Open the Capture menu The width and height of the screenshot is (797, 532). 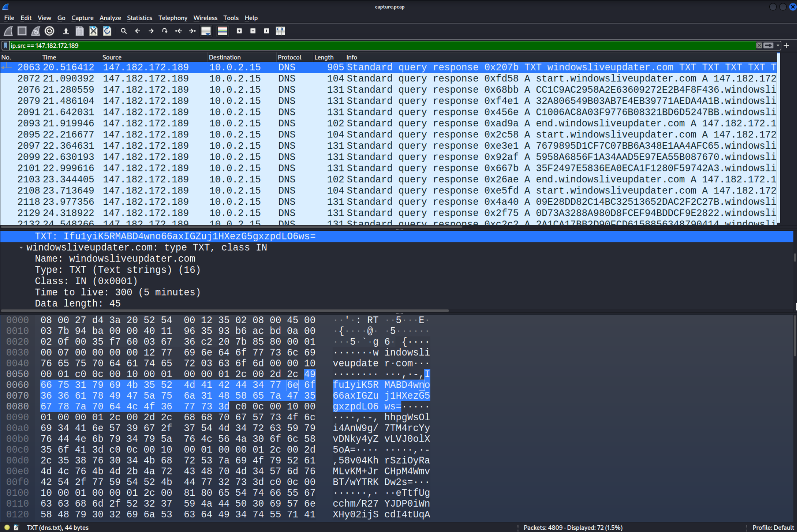tap(82, 18)
